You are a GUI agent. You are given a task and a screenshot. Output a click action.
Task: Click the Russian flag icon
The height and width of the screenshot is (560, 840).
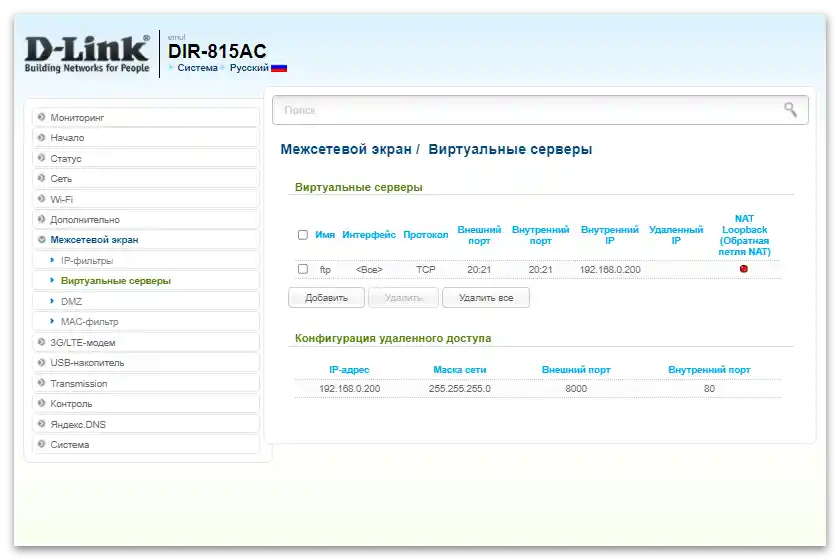tap(279, 68)
